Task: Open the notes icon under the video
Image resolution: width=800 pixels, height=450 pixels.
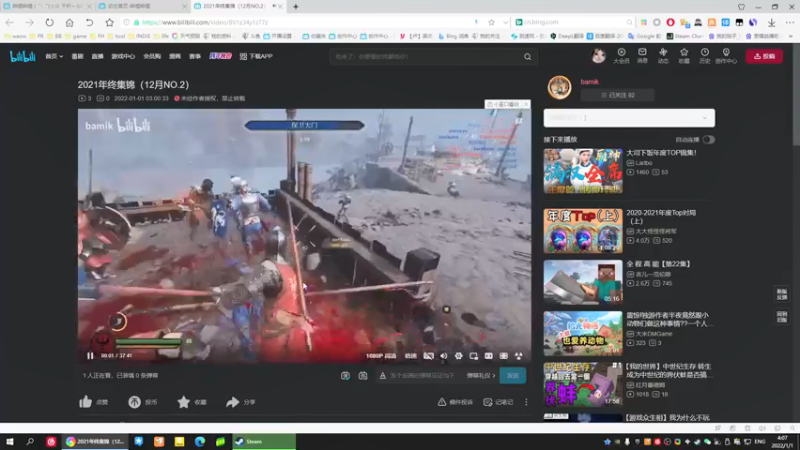Action: [x=488, y=402]
